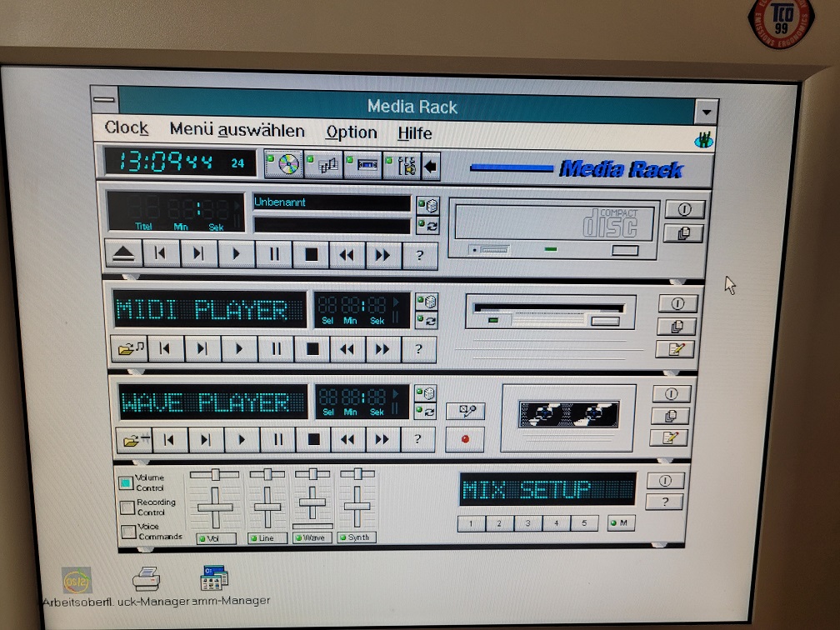The width and height of the screenshot is (840, 630).
Task: Click the Unbenannt title field
Action: (x=332, y=202)
